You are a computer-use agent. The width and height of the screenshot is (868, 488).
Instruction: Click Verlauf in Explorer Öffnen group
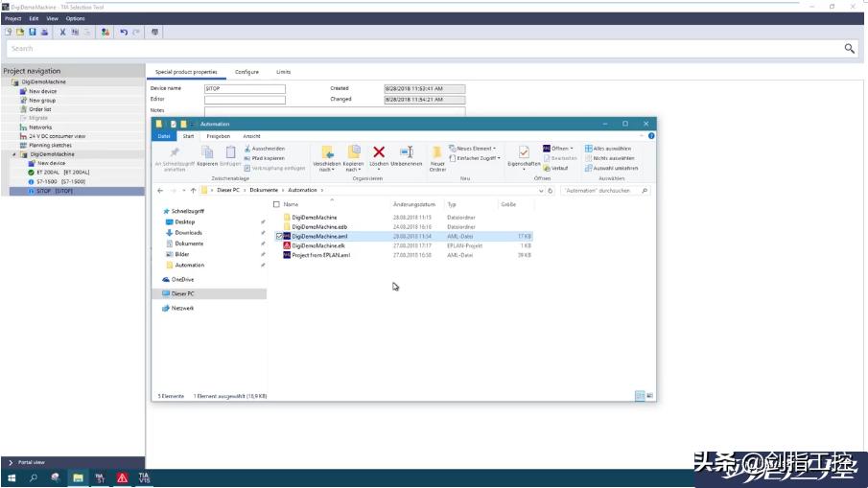click(x=555, y=168)
